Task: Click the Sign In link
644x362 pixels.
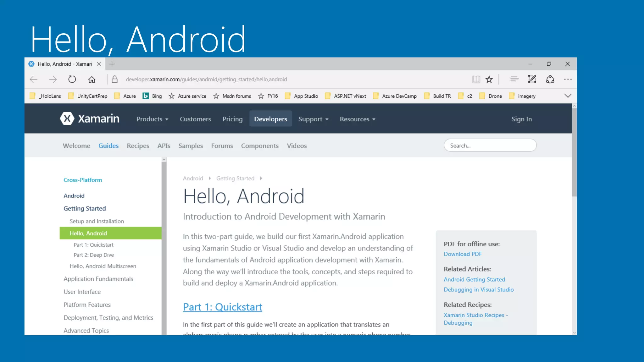Action: tap(521, 119)
